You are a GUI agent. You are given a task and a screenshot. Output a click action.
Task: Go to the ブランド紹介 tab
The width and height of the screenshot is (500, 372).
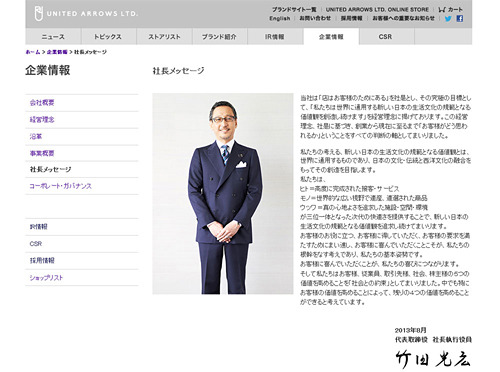coord(220,36)
